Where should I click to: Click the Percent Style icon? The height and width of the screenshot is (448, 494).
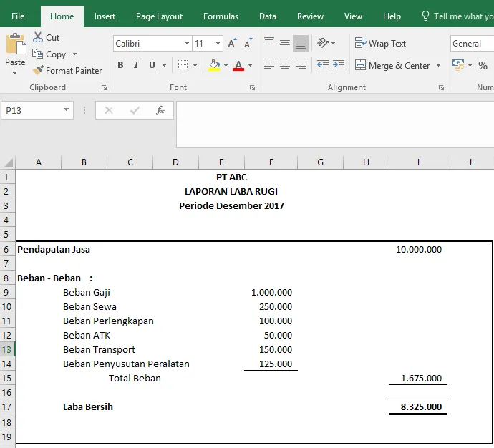pos(483,66)
